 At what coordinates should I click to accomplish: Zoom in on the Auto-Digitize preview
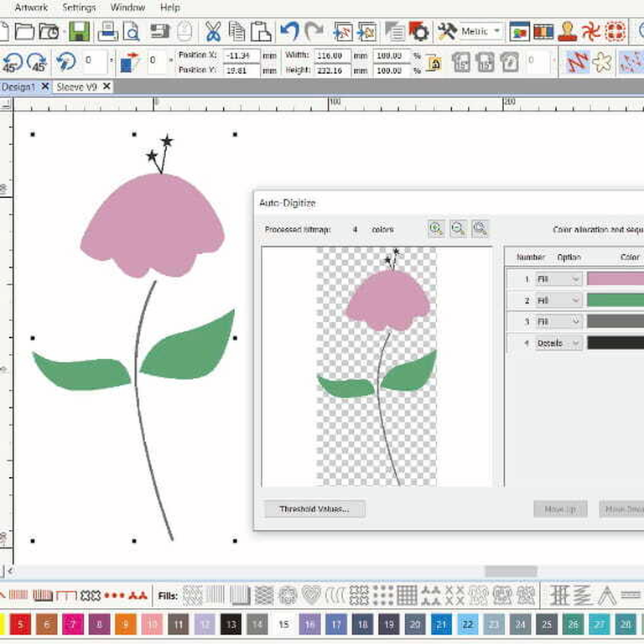click(436, 229)
